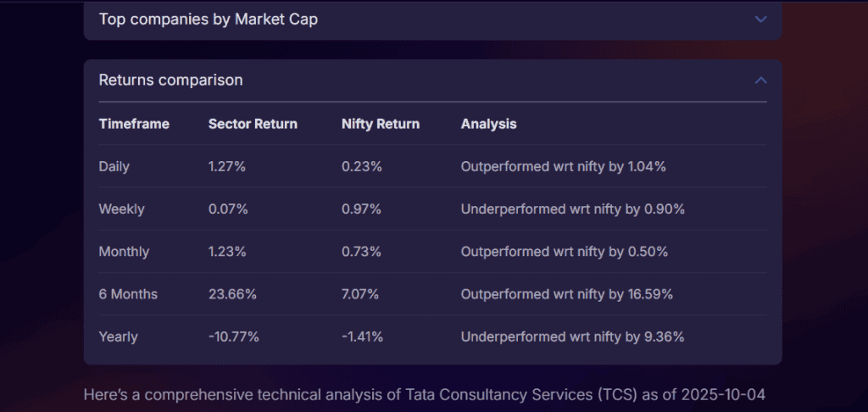Select the Yearly timeframe row
This screenshot has width=868, height=412.
(118, 337)
